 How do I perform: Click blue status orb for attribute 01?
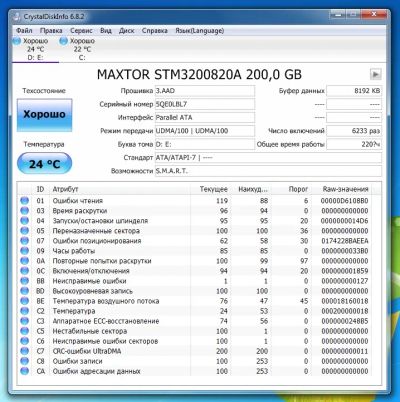pos(24,201)
